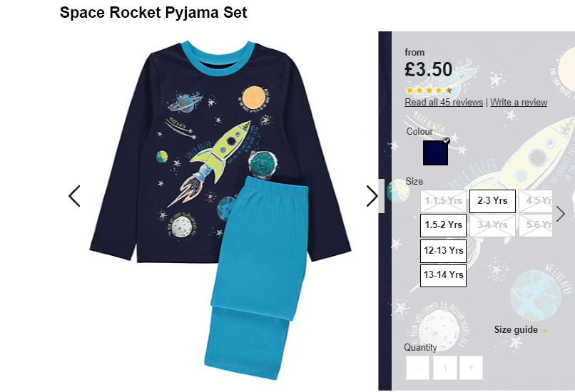Select the navy colour swatch

(435, 153)
